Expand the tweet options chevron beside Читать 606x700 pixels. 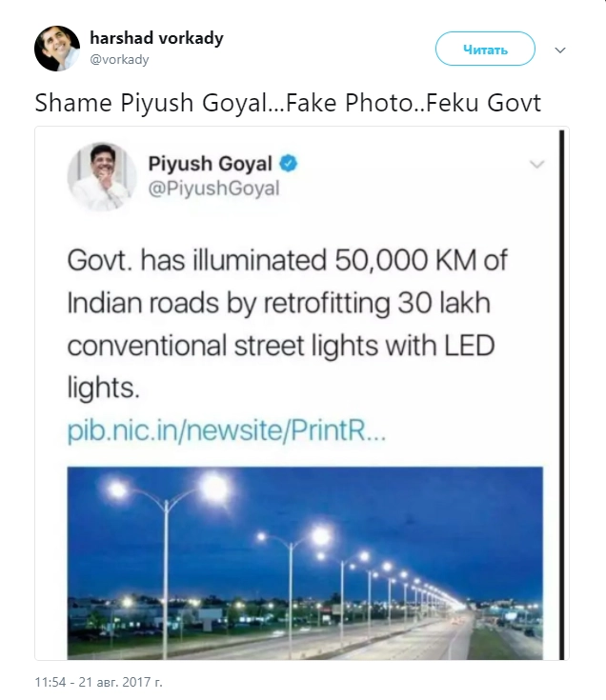(x=560, y=50)
